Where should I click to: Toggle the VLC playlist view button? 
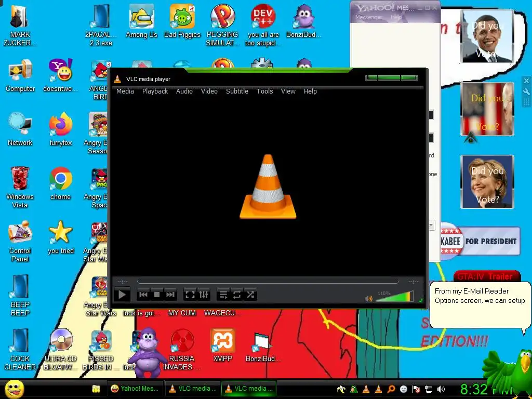[223, 295]
